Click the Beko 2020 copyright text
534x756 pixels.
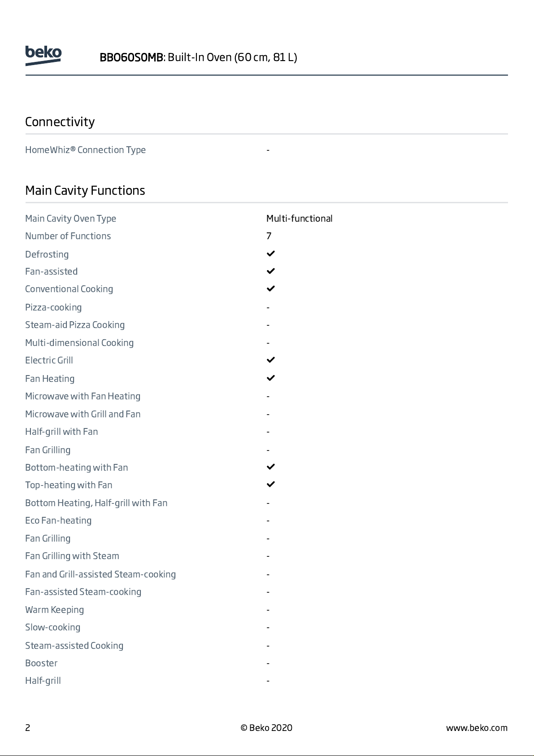click(x=266, y=728)
